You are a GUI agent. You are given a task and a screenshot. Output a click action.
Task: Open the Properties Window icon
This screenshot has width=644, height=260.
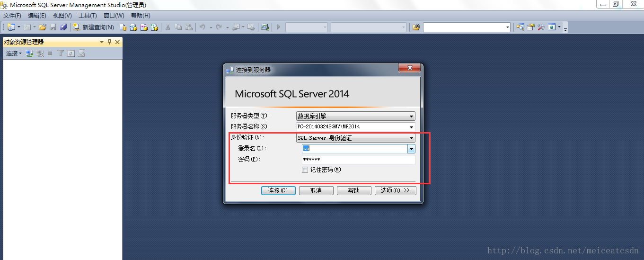530,27
